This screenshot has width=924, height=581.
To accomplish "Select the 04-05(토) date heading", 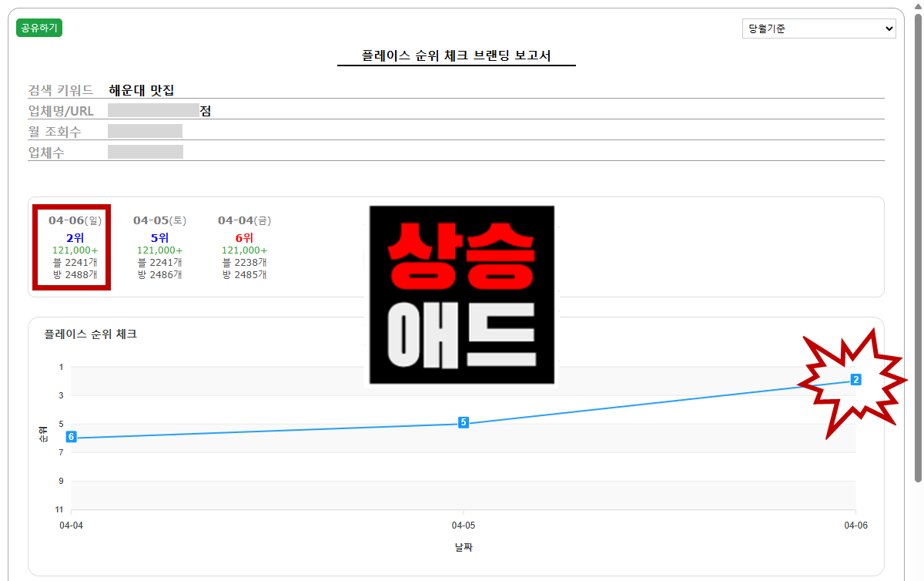I will (159, 220).
